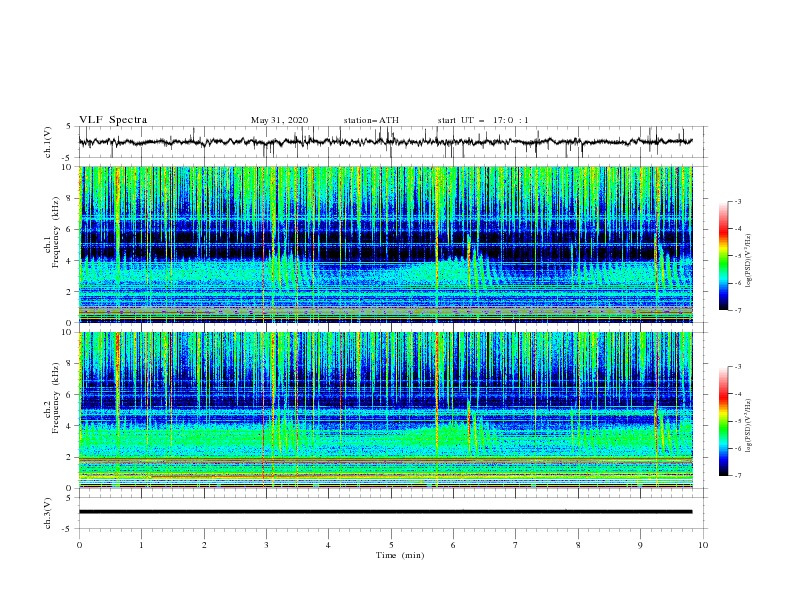Click the time axis tick label '2'
This screenshot has width=792, height=612.
coord(204,545)
